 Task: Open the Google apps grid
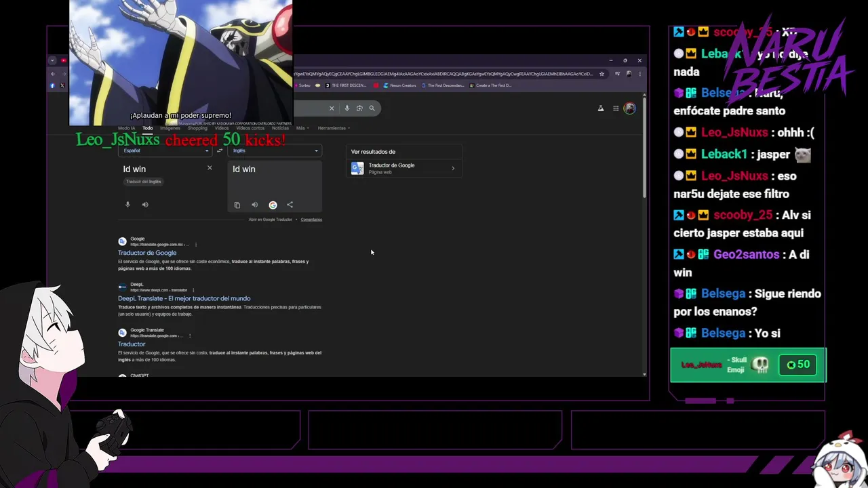(x=616, y=108)
